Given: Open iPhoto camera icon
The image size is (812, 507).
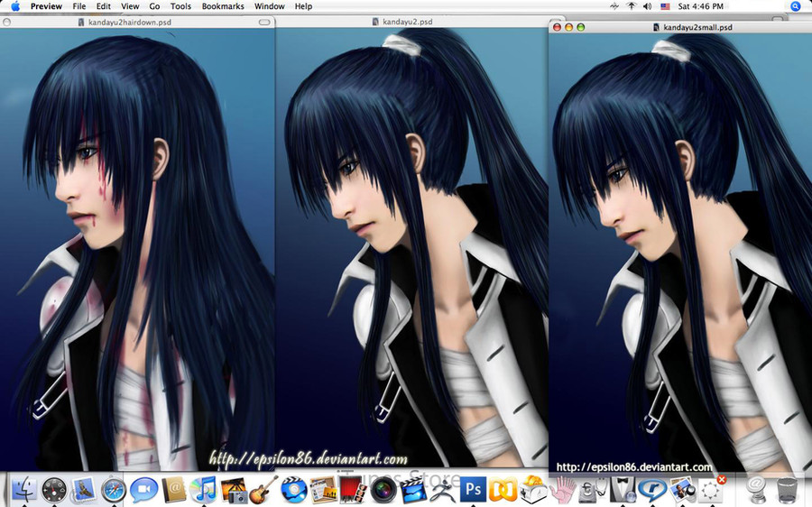Looking at the screenshot, I should coord(234,489).
